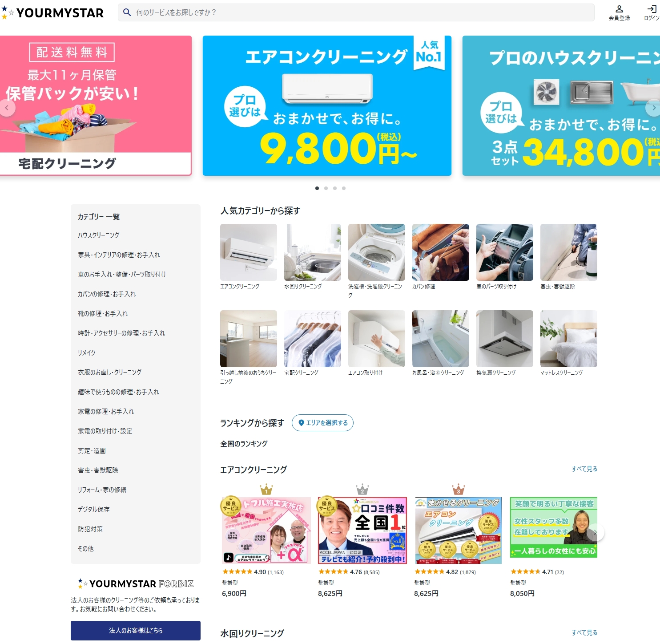Click the 法人のお客様はこちら button
Viewport: 660px width, 644px height.
tap(136, 631)
